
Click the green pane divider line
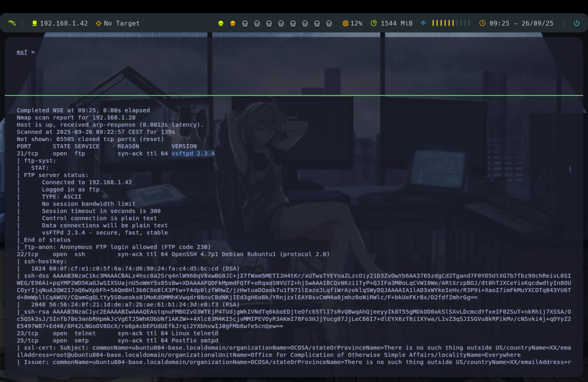pyautogui.click(x=294, y=95)
